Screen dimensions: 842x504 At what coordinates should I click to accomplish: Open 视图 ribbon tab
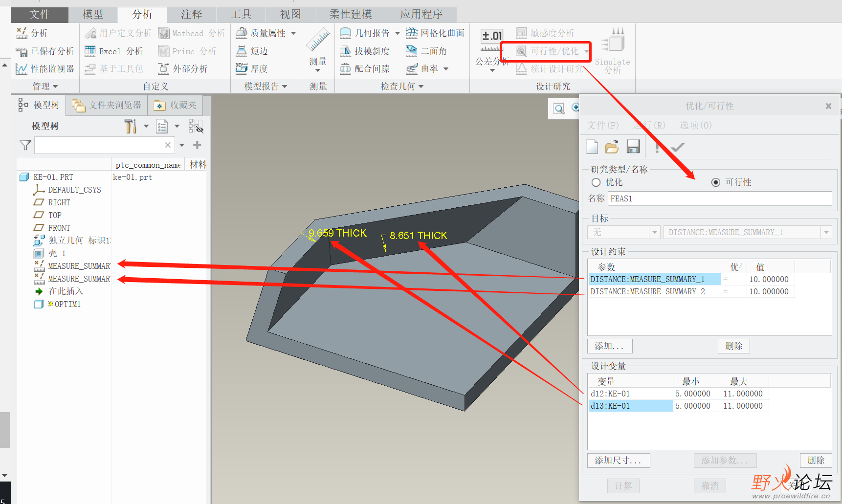pyautogui.click(x=290, y=15)
